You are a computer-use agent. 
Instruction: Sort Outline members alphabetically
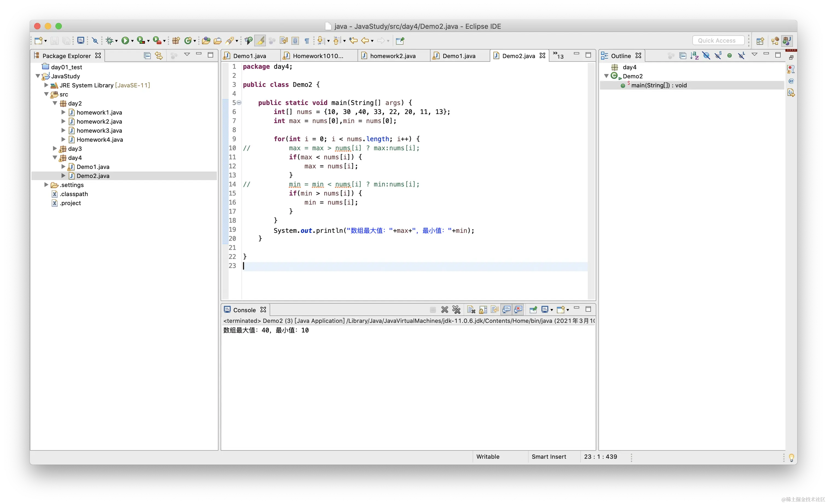(694, 55)
